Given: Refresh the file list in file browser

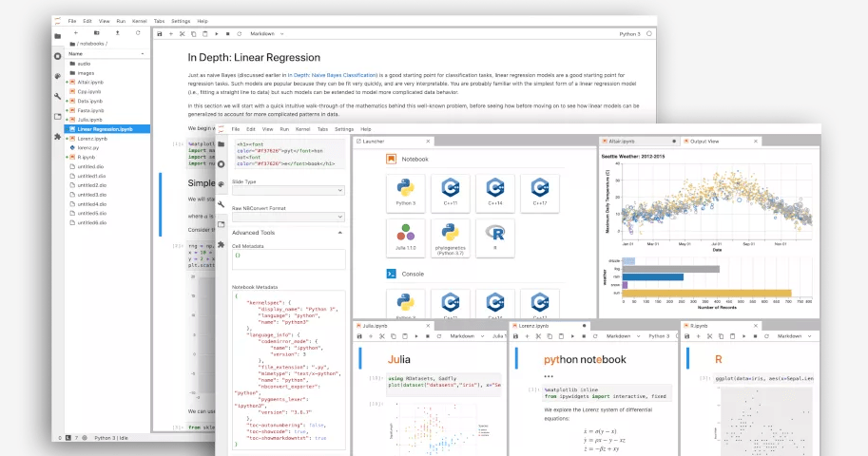Looking at the screenshot, I should (x=138, y=33).
